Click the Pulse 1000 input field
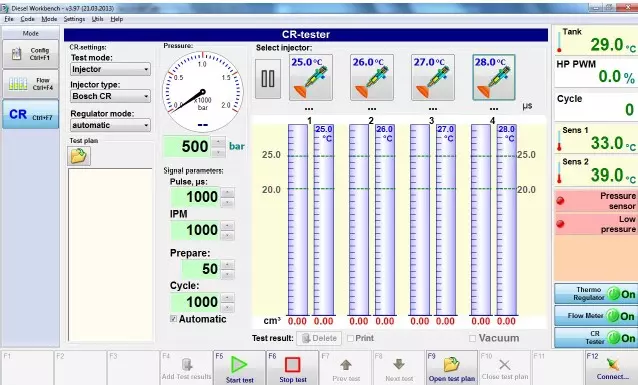The width and height of the screenshot is (638, 385). (196, 197)
